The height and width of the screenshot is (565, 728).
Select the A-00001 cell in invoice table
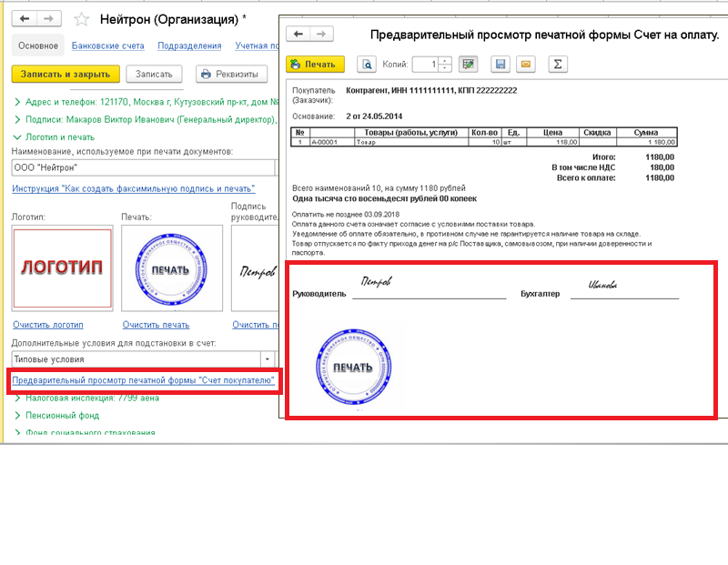pyautogui.click(x=332, y=142)
